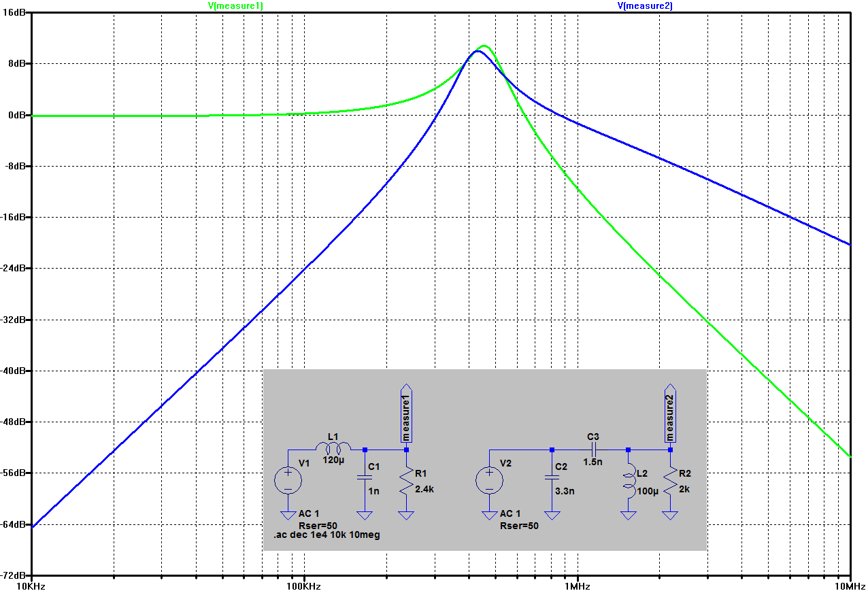Click the 1.5n capacitor value

pos(592,462)
